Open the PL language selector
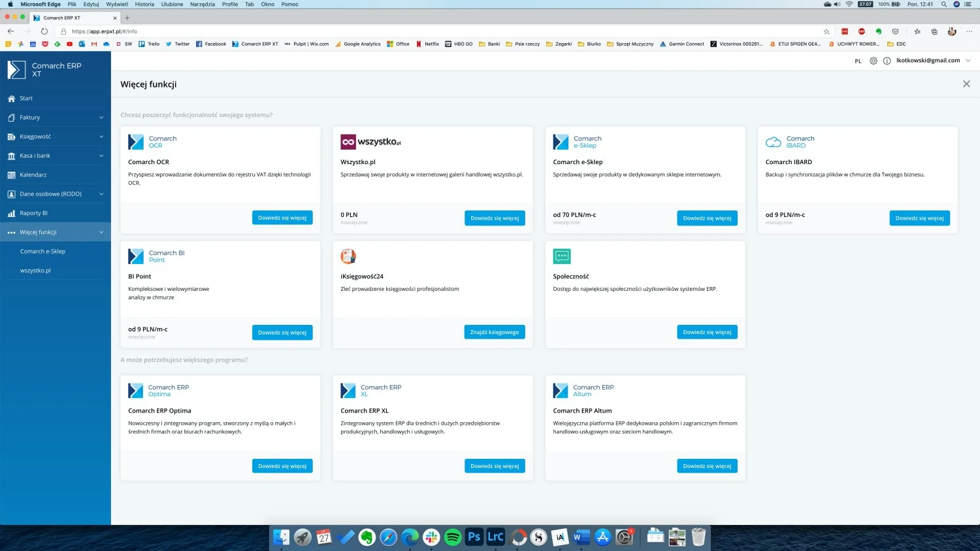The width and height of the screenshot is (980, 551). coord(858,61)
